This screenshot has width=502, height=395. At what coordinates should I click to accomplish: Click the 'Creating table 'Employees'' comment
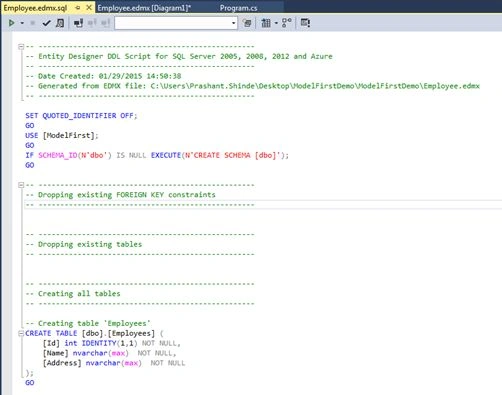pos(88,323)
